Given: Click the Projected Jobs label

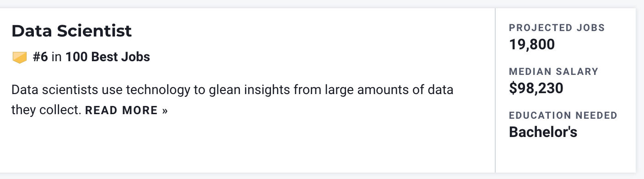Looking at the screenshot, I should (557, 28).
